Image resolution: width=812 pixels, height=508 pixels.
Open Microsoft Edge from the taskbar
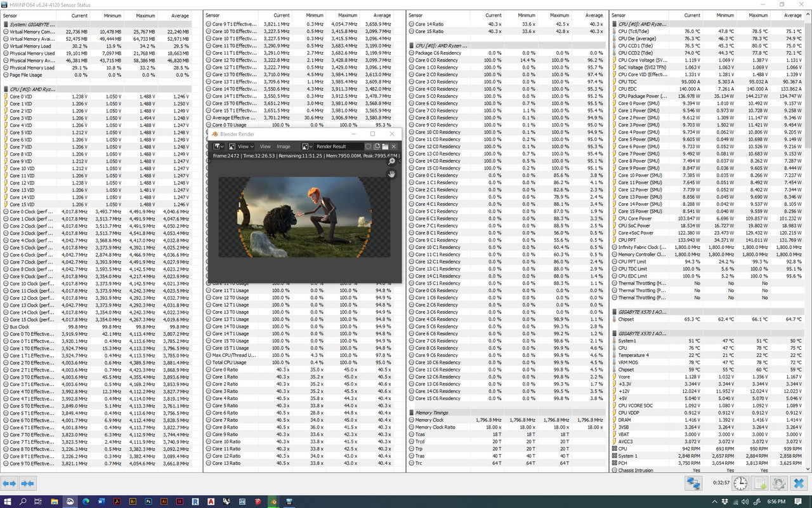(x=87, y=502)
